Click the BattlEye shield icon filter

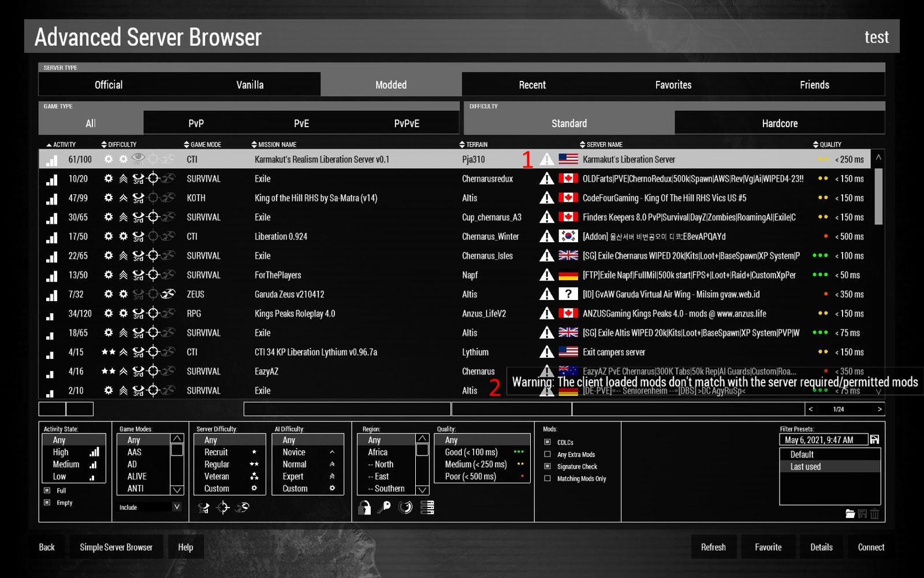pos(406,507)
